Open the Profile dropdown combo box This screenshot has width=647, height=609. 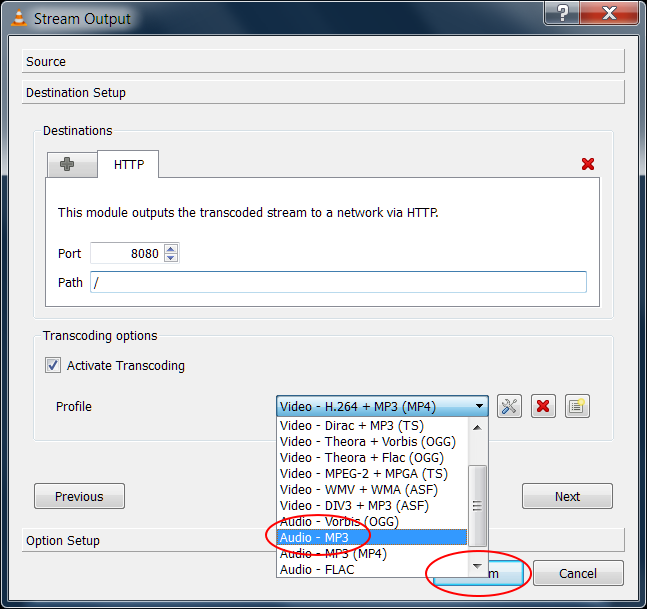point(382,406)
